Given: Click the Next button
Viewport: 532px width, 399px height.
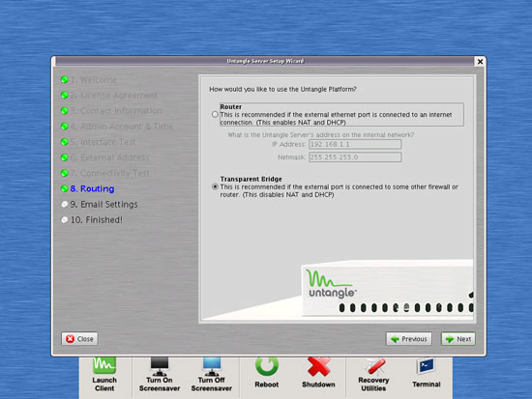Looking at the screenshot, I should (458, 339).
